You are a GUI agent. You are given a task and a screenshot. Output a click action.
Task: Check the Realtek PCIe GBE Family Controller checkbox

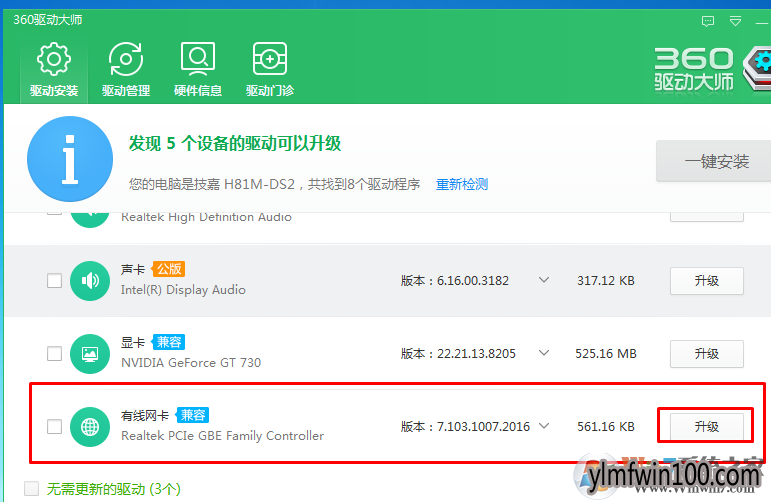[x=54, y=426]
